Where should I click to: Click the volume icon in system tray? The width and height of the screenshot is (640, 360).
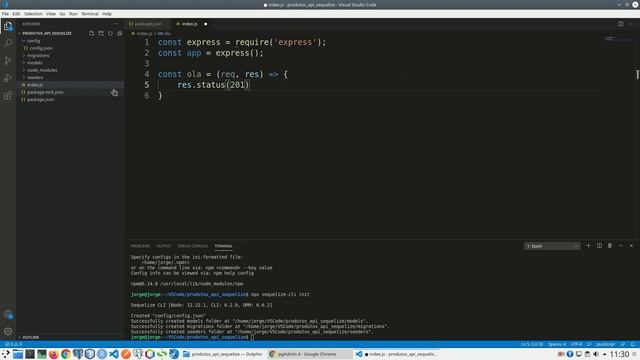[596, 354]
